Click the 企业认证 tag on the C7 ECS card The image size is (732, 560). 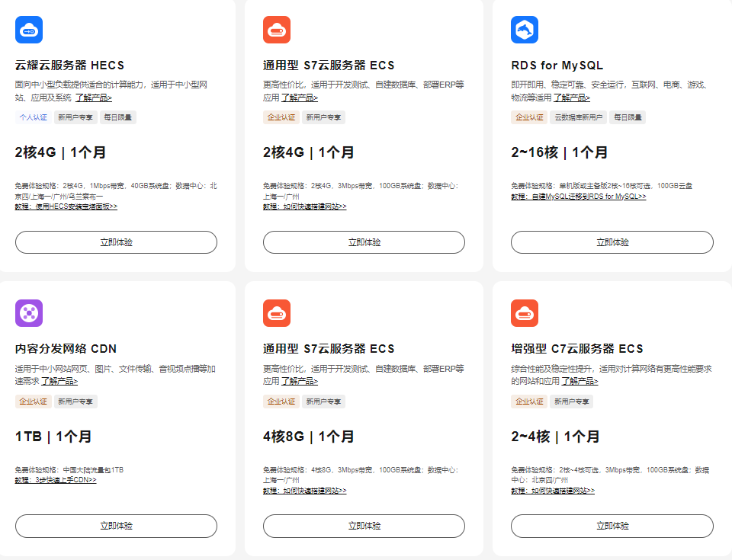tap(529, 402)
